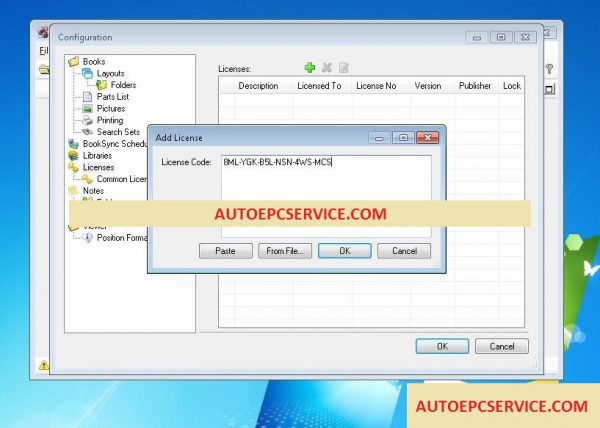Viewport: 600px width, 428px height.
Task: Select Libraries tree item
Action: (97, 156)
